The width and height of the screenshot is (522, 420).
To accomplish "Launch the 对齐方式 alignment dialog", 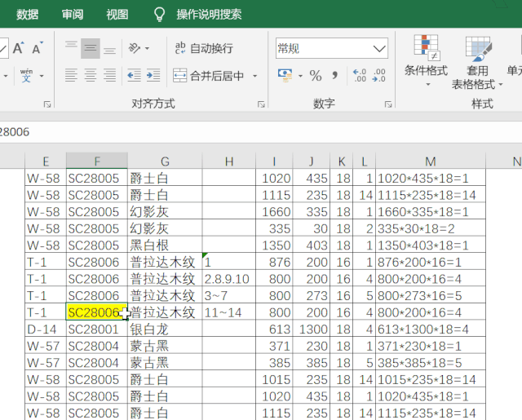I will tap(261, 104).
